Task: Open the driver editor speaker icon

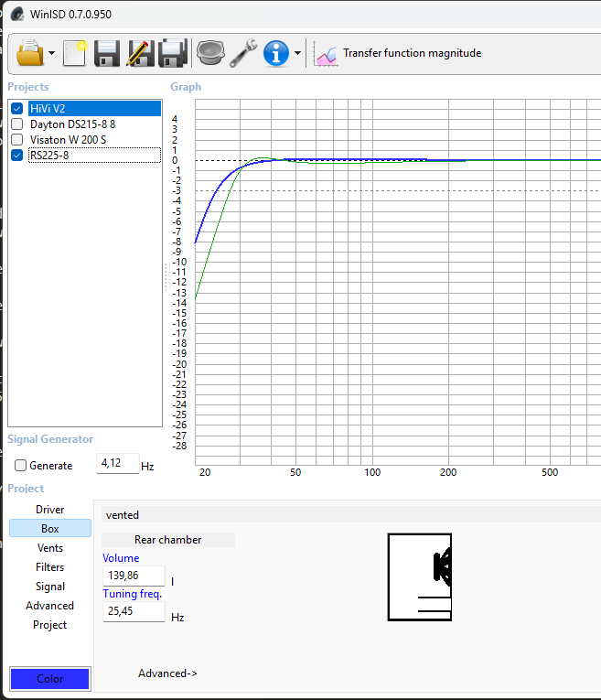Action: point(210,53)
